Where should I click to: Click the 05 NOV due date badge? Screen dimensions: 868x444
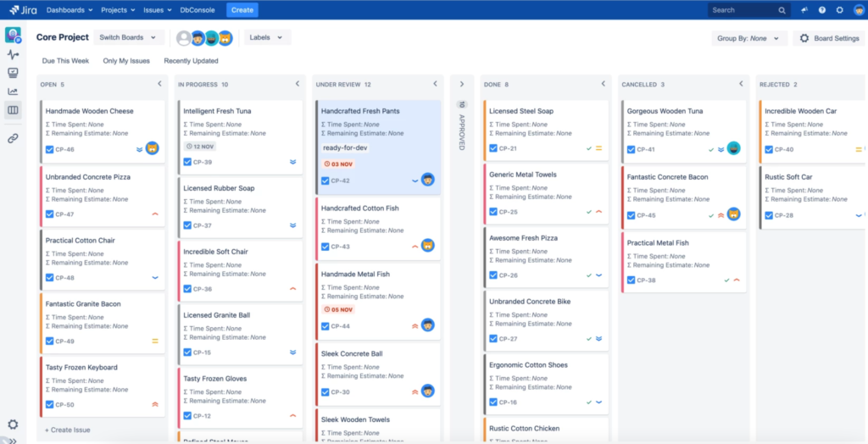[x=338, y=309]
